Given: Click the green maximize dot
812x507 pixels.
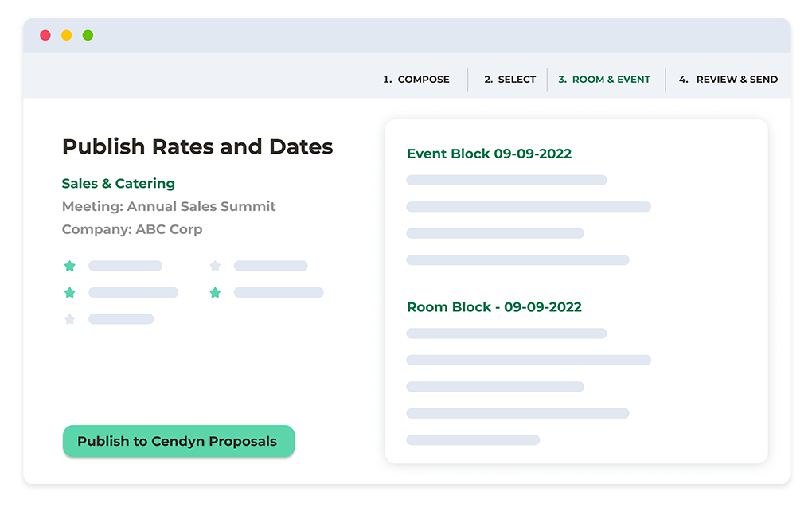Looking at the screenshot, I should coord(88,35).
